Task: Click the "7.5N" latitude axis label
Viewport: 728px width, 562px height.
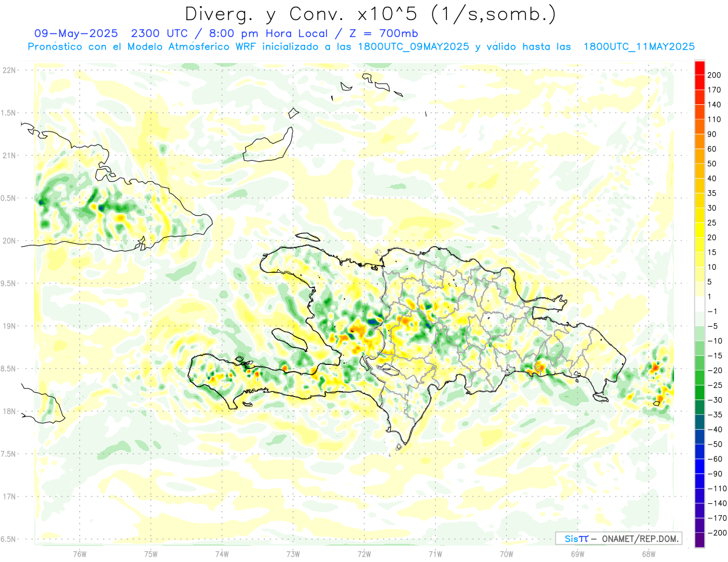Action: [8, 454]
